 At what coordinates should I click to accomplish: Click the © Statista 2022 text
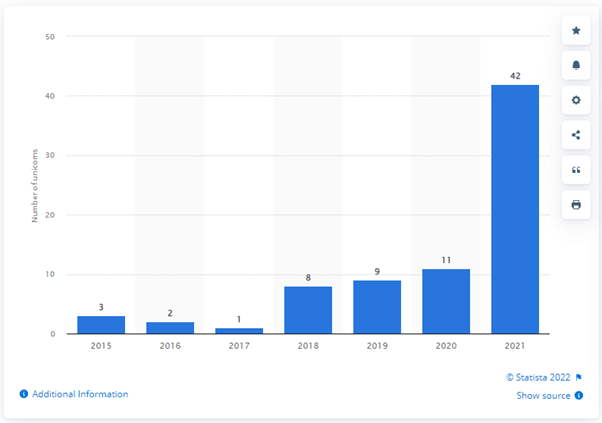pos(536,377)
